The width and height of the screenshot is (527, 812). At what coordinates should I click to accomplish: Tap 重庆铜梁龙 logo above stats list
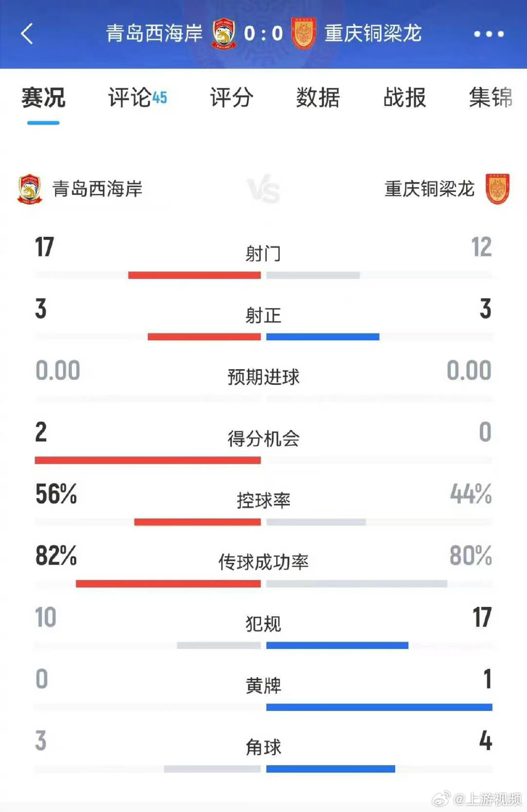[x=497, y=188]
